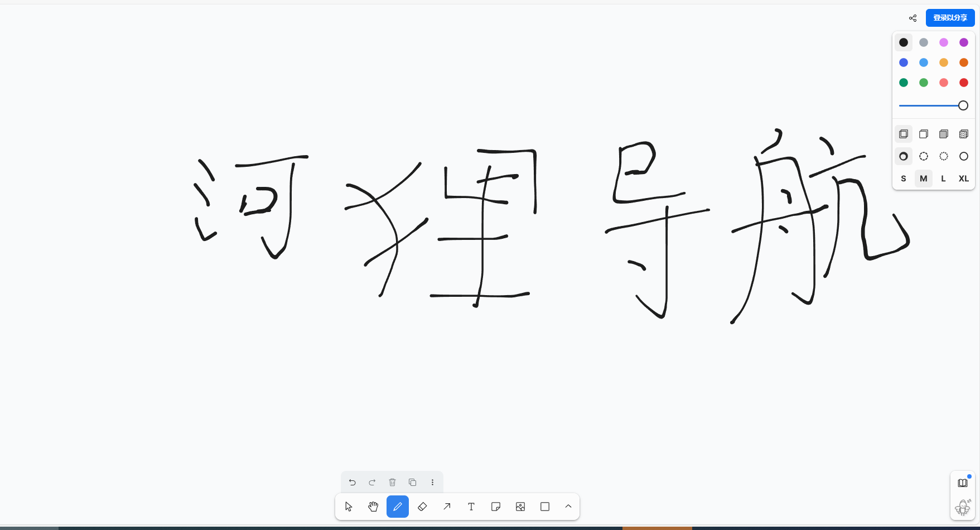This screenshot has height=530, width=980.
Task: Choose the Sticky Note tool
Action: click(496, 507)
